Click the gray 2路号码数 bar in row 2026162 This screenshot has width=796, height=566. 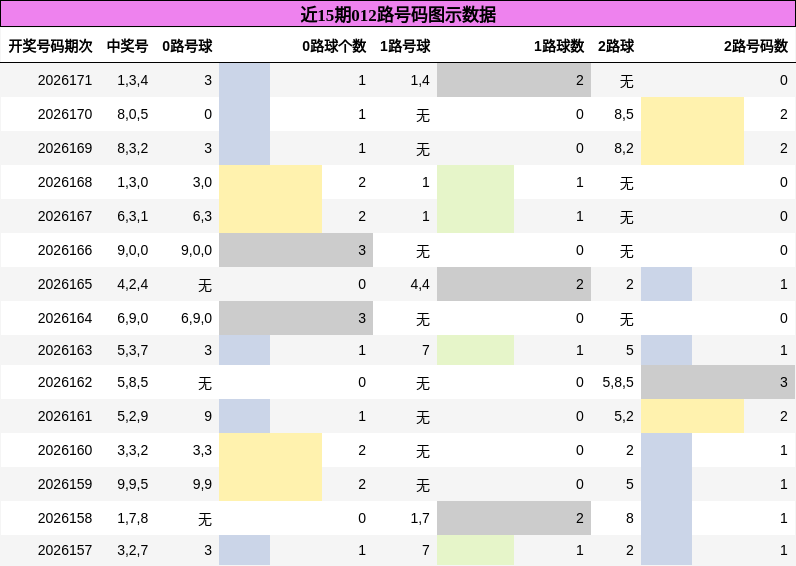point(718,382)
